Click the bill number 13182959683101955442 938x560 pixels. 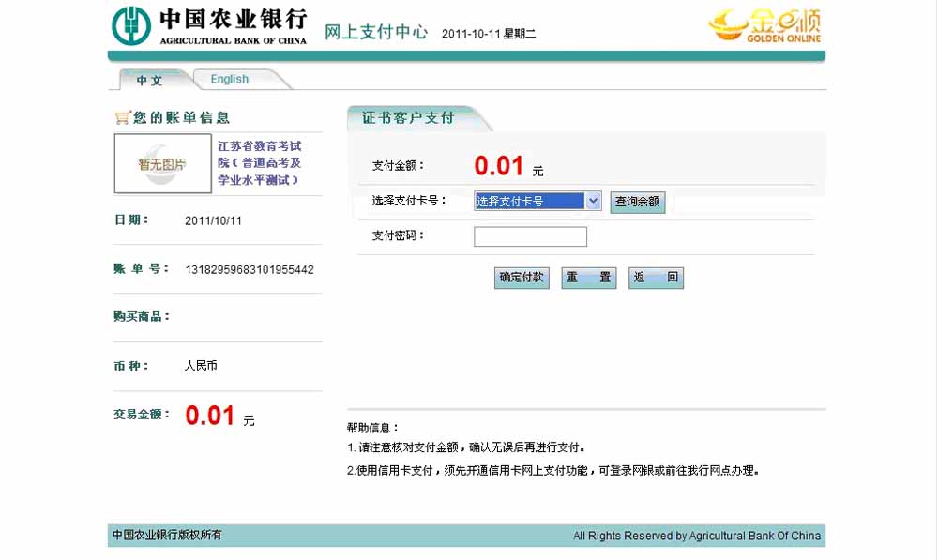(250, 270)
